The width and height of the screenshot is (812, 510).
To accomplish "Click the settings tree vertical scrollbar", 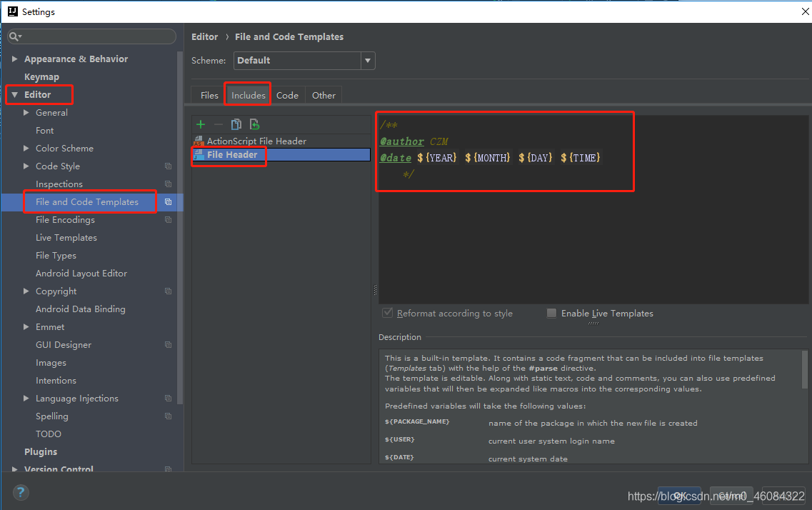I will pos(180,228).
